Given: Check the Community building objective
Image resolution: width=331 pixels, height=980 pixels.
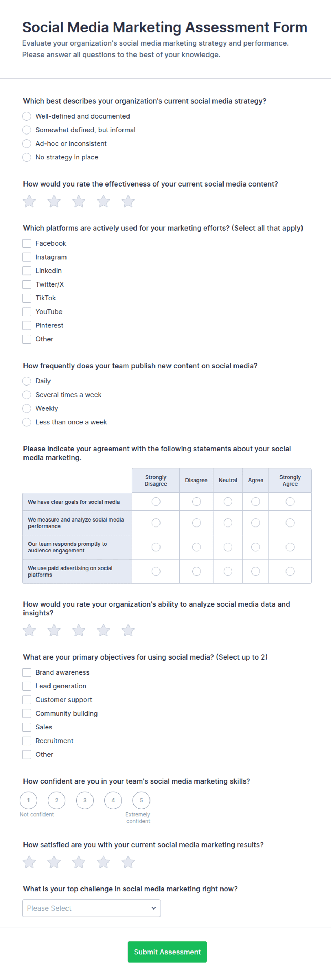Looking at the screenshot, I should point(27,714).
